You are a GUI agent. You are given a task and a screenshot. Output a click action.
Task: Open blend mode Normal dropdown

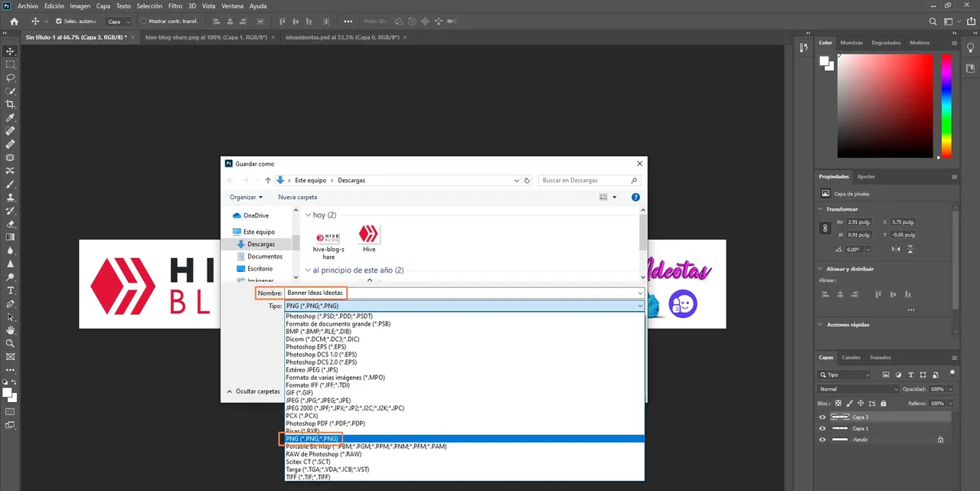[857, 389]
